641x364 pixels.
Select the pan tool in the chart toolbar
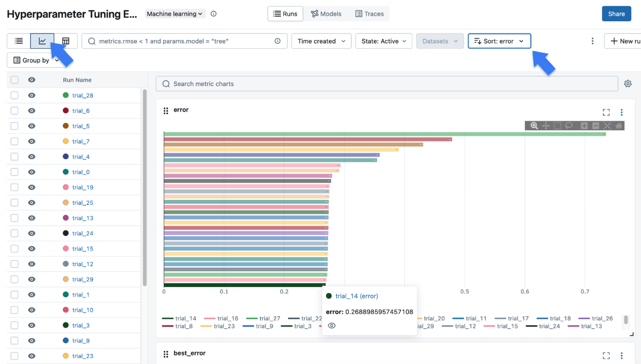[546, 125]
